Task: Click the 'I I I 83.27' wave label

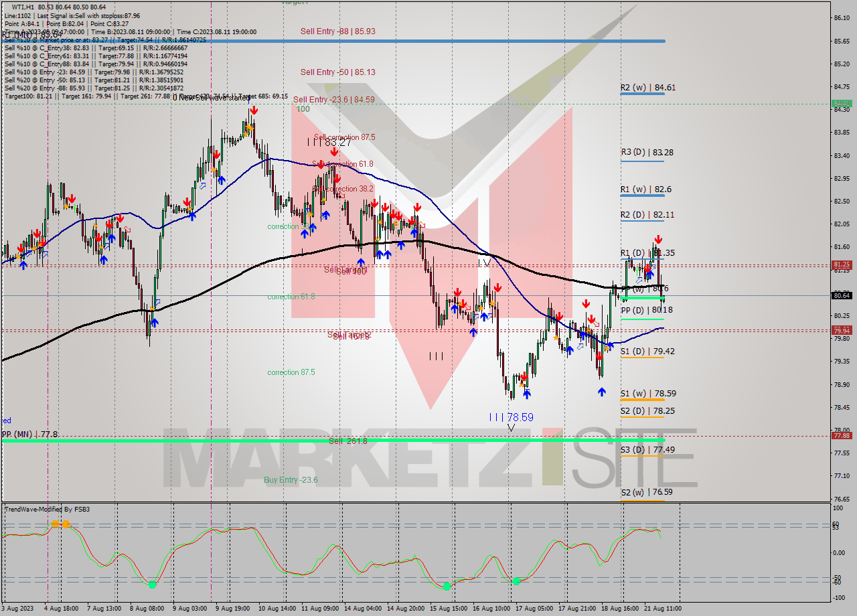Action: click(x=329, y=143)
